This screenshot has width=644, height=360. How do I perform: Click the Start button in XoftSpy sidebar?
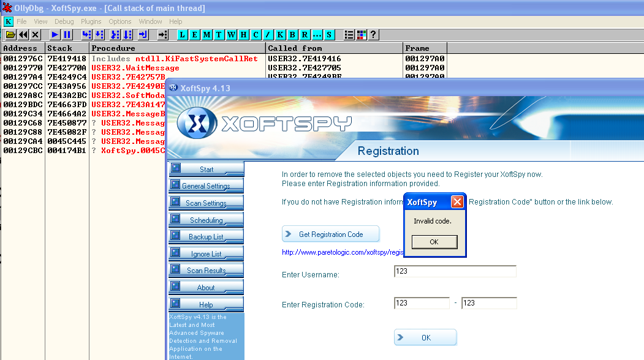tap(206, 169)
